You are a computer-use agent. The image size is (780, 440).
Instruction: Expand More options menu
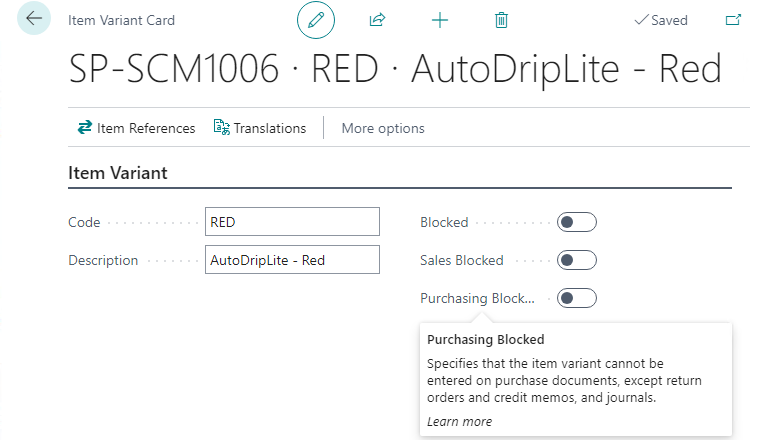pyautogui.click(x=383, y=128)
